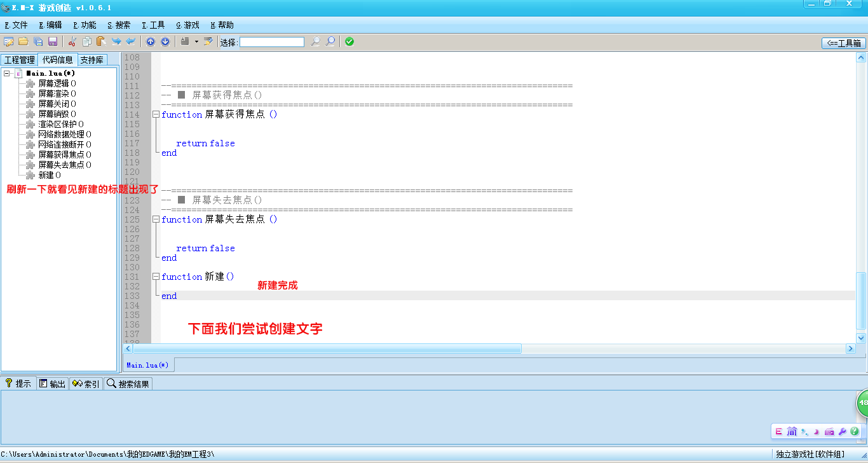Image resolution: width=868 pixels, height=463 pixels.
Task: Click the save all files icon
Action: point(38,41)
